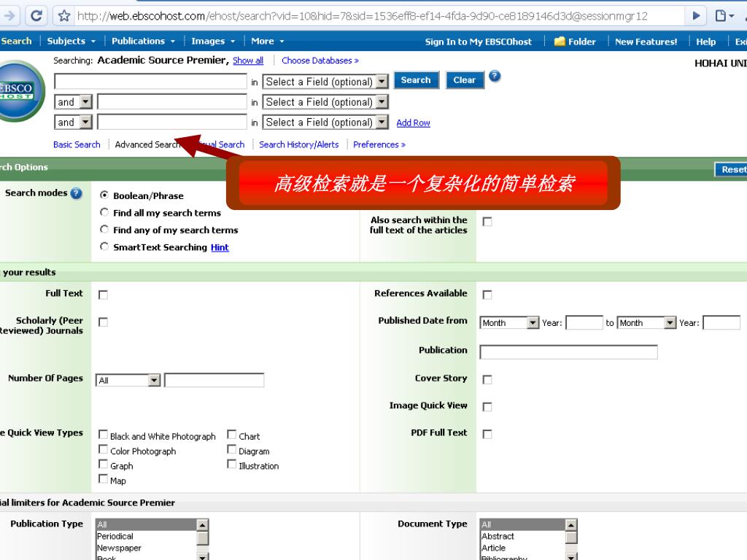Open the second row 'and' operator dropdown
This screenshot has width=747, height=560.
click(74, 102)
